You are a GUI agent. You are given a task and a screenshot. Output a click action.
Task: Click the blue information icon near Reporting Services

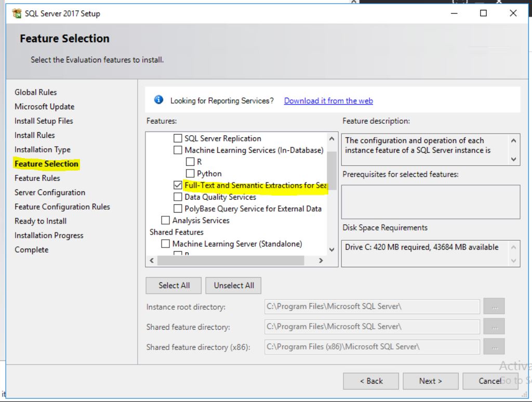[x=159, y=99]
